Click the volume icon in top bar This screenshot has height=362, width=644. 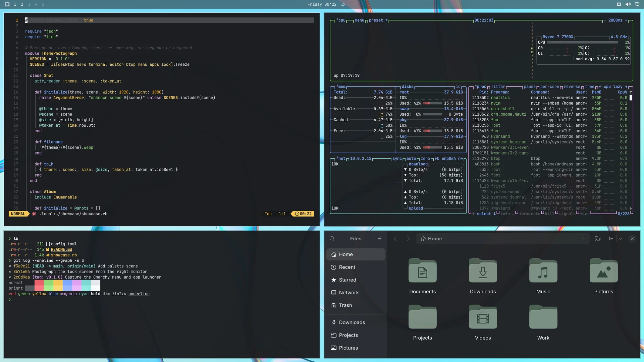pyautogui.click(x=628, y=4)
